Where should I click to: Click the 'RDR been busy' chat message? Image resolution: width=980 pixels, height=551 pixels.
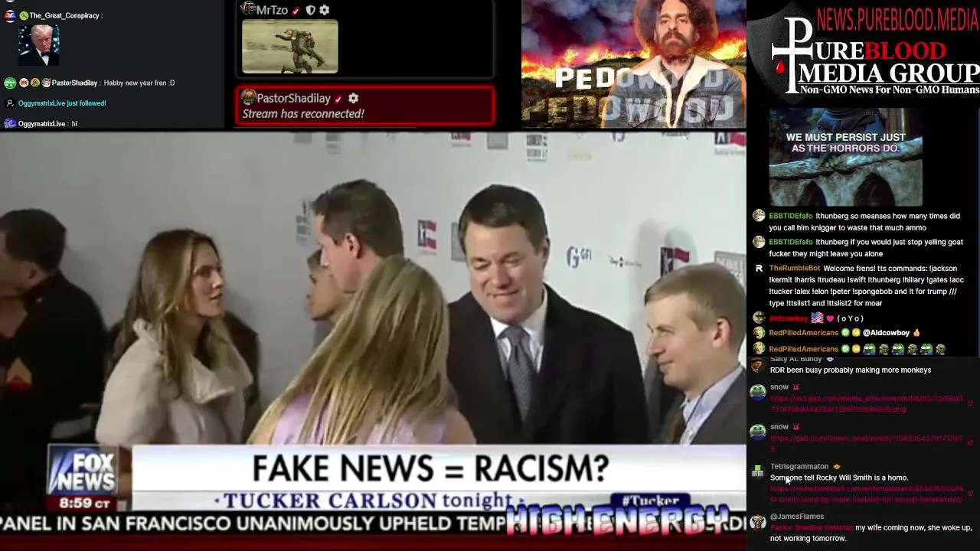pos(851,370)
